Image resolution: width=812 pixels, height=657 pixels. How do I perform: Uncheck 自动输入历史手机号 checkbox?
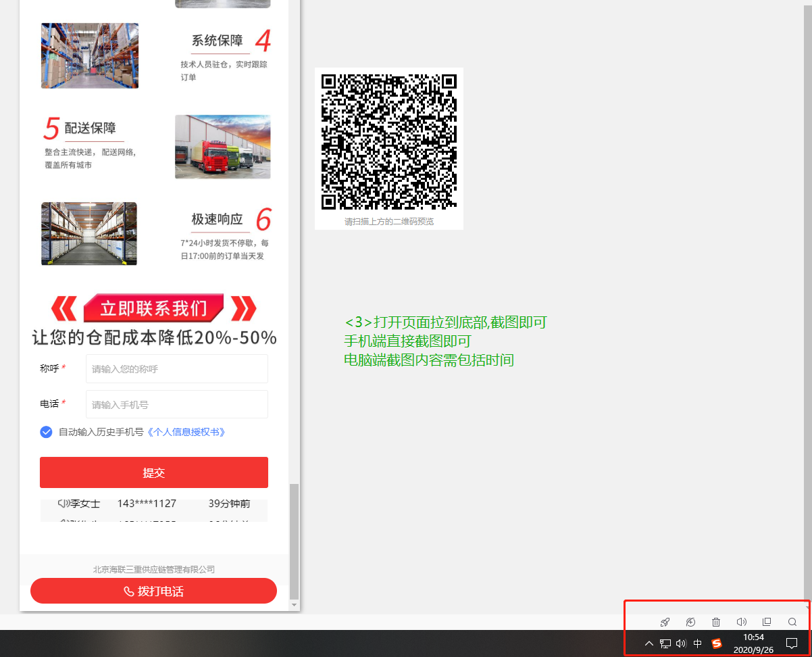(46, 432)
